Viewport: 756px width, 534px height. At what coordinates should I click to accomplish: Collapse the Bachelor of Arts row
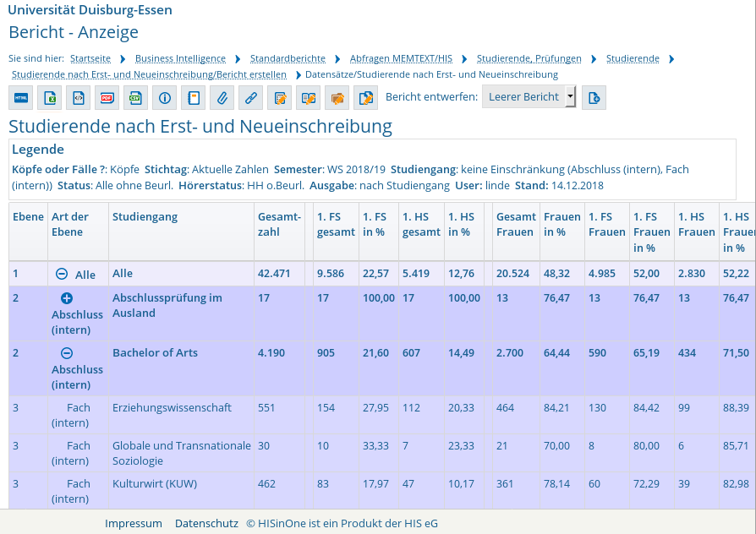67,353
